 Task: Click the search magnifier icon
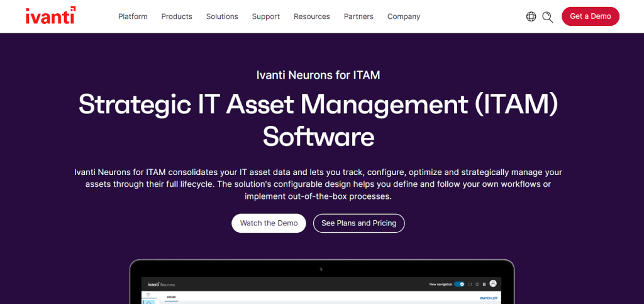(x=547, y=16)
